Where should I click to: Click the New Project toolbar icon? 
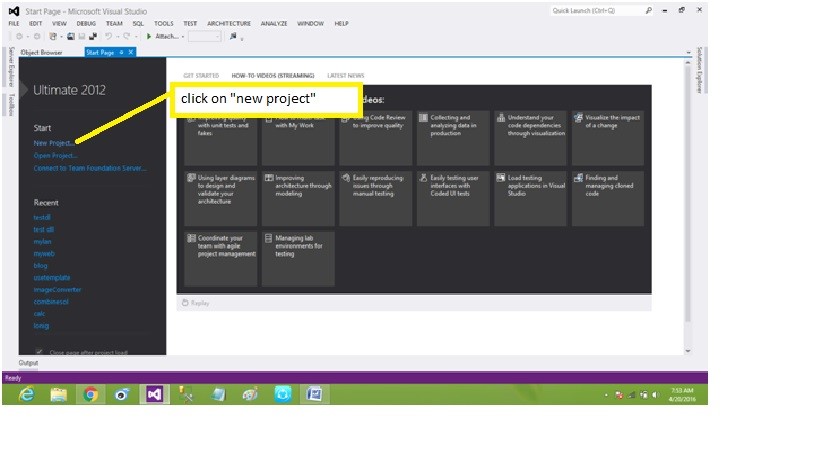click(x=53, y=37)
